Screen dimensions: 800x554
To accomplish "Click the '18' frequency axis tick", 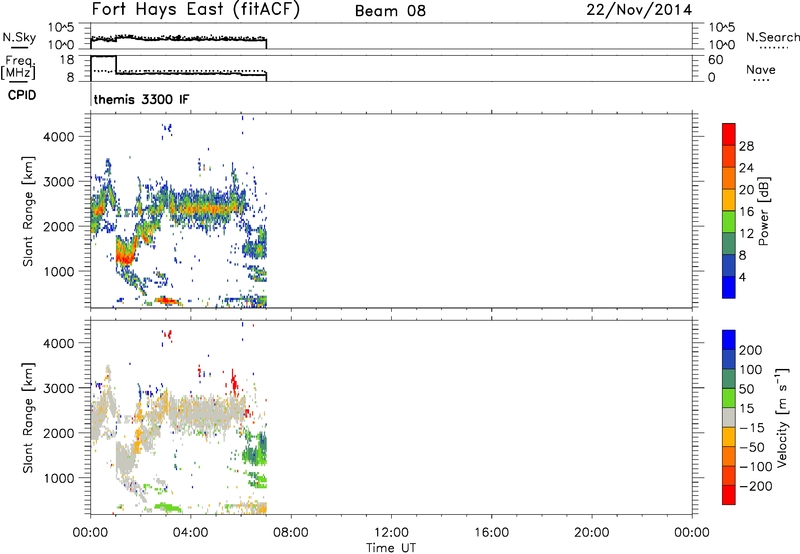I will [67, 60].
